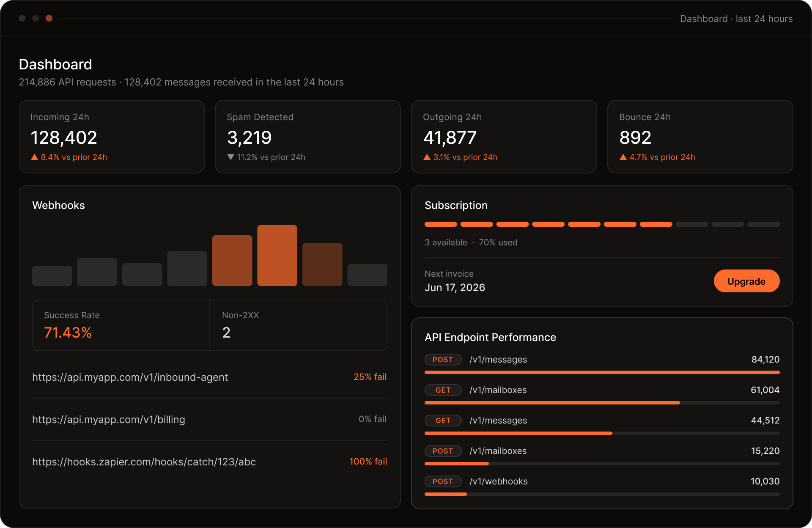The height and width of the screenshot is (528, 812).
Task: Click the tallest bright orange webhook bar
Action: [x=277, y=256]
